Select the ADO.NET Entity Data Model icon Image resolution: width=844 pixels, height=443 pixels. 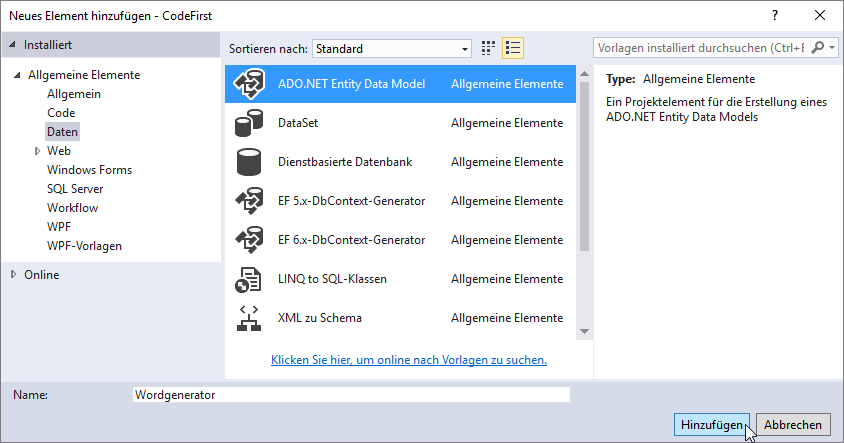248,85
